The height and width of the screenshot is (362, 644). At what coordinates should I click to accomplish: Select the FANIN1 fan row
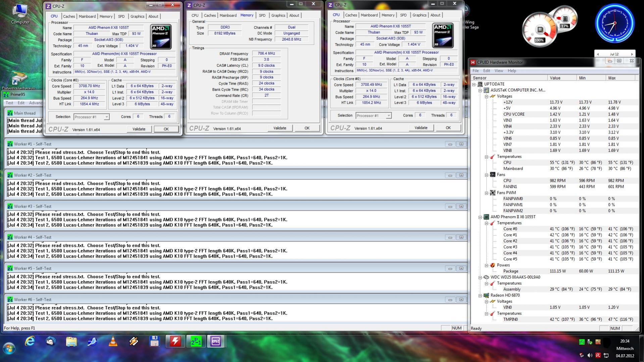(x=554, y=187)
